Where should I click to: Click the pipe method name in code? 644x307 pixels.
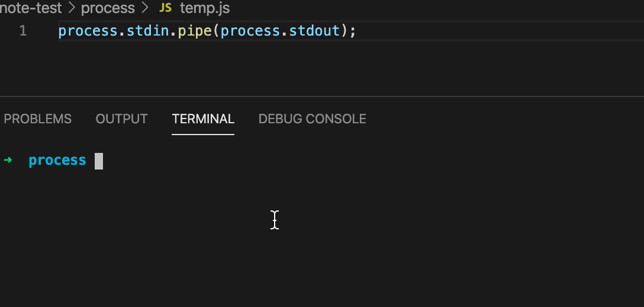coord(195,31)
